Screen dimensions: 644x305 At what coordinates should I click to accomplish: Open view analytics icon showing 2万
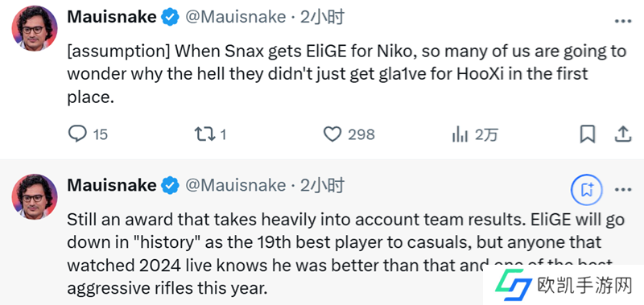[460, 134]
